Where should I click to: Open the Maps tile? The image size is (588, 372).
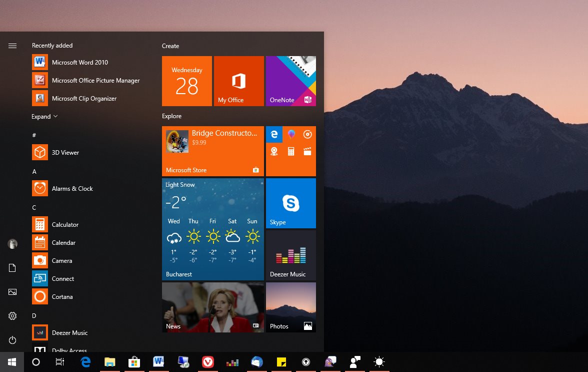274,151
